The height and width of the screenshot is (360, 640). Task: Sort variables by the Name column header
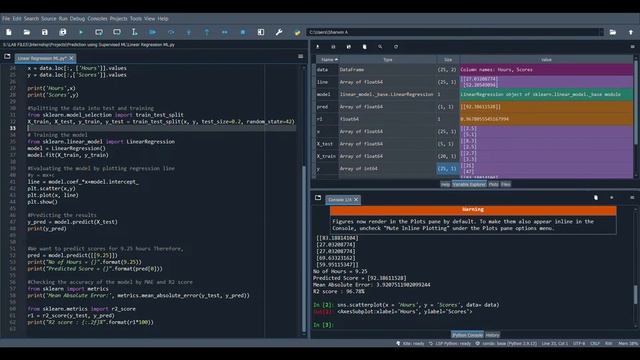tap(327, 60)
